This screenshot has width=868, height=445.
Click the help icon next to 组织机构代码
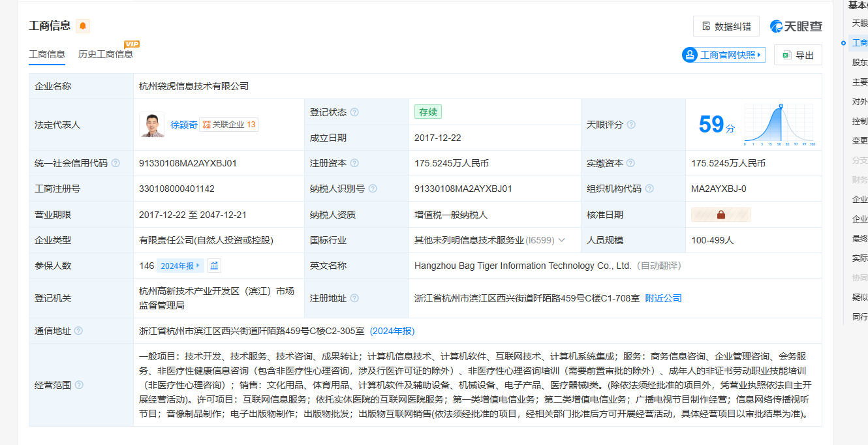coord(649,189)
